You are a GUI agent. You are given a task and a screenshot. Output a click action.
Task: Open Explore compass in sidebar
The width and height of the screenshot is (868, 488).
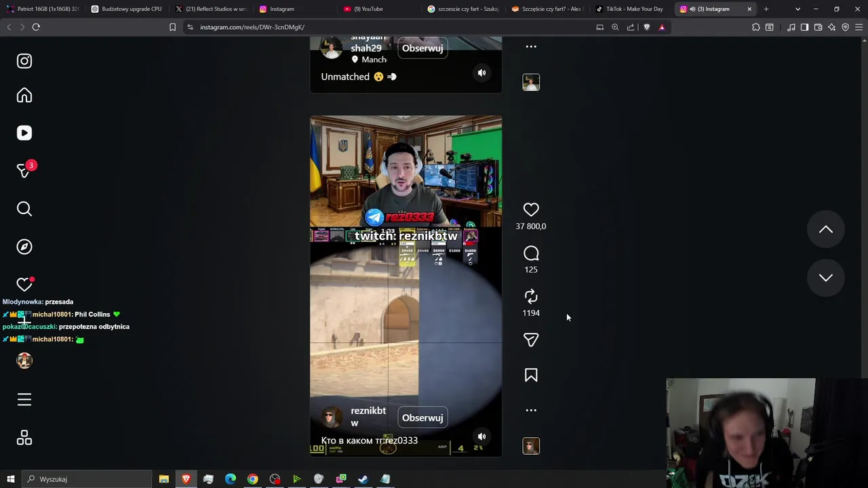(x=24, y=247)
